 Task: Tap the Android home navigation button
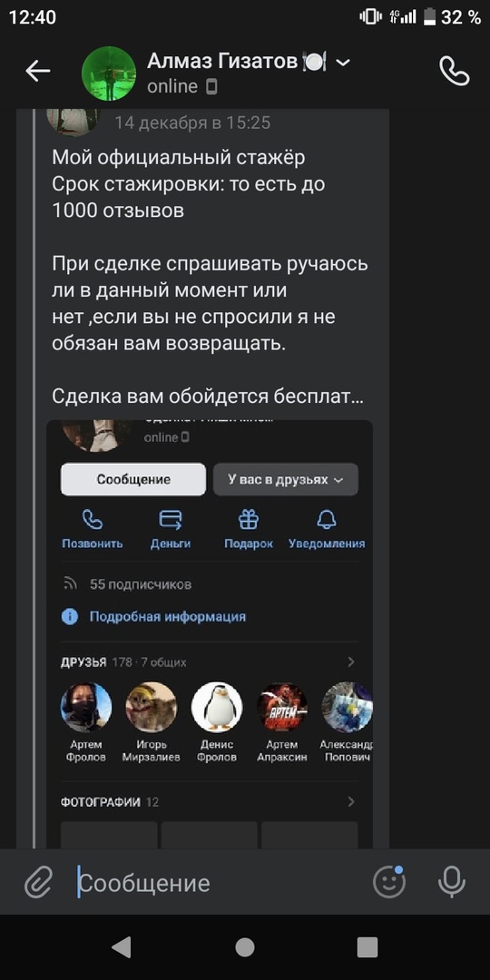click(245, 947)
